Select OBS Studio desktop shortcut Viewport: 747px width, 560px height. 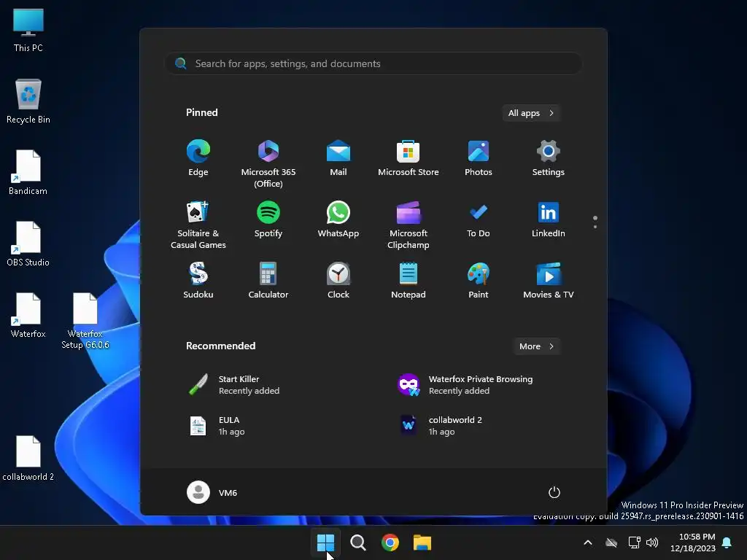pyautogui.click(x=28, y=244)
